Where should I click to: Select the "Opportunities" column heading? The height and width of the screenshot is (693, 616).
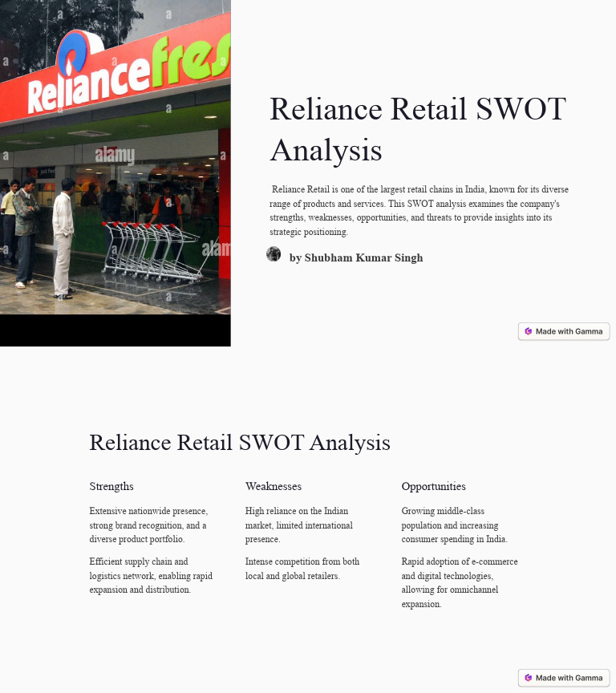point(433,487)
